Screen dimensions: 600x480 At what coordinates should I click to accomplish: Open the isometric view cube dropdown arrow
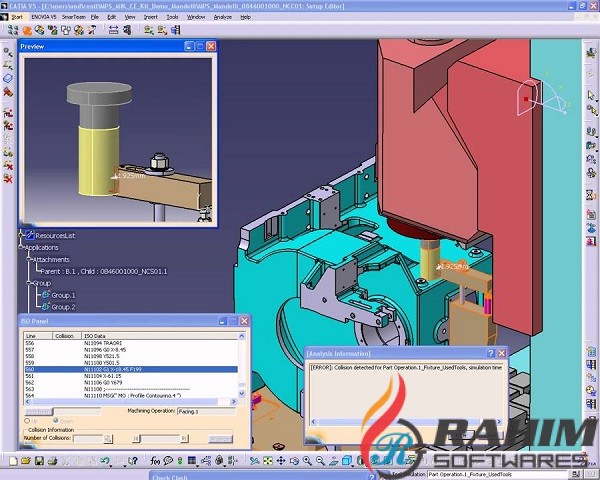(x=352, y=465)
